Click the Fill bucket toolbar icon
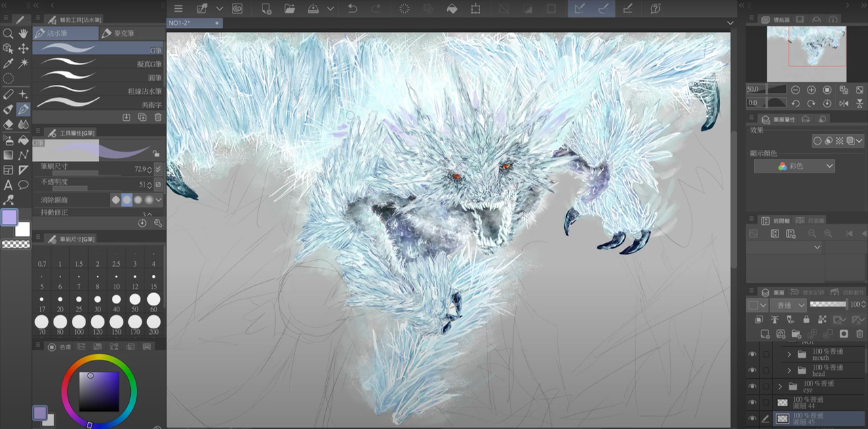The width and height of the screenshot is (868, 429). (452, 9)
